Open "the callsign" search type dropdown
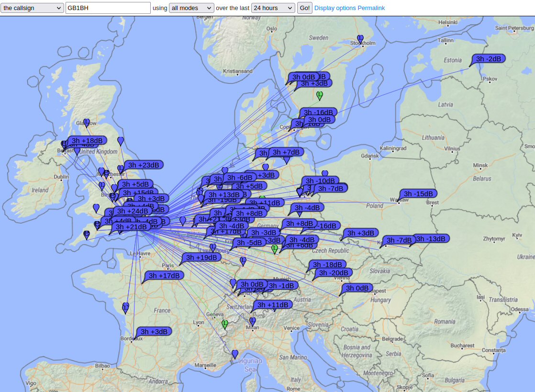The image size is (535, 392). point(32,8)
